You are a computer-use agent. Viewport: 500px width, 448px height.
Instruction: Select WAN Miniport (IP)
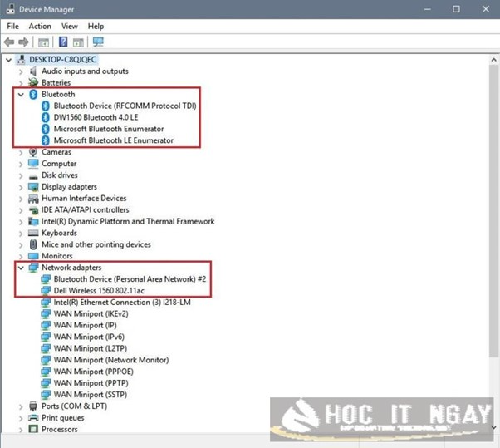click(x=86, y=325)
